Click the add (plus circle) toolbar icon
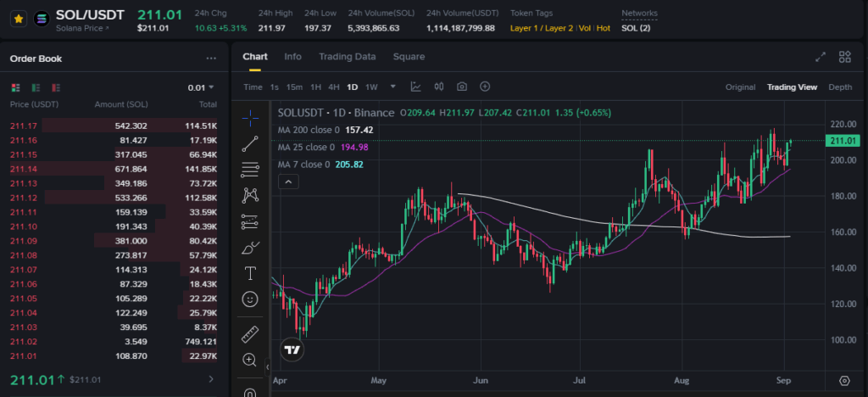Viewport: 868px width, 397px height. (485, 87)
